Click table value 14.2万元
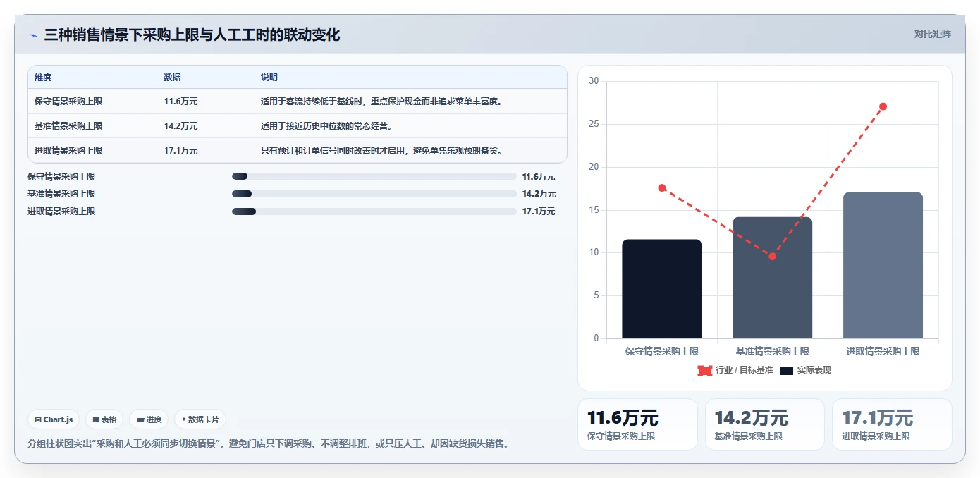The height and width of the screenshot is (478, 980). 180,126
